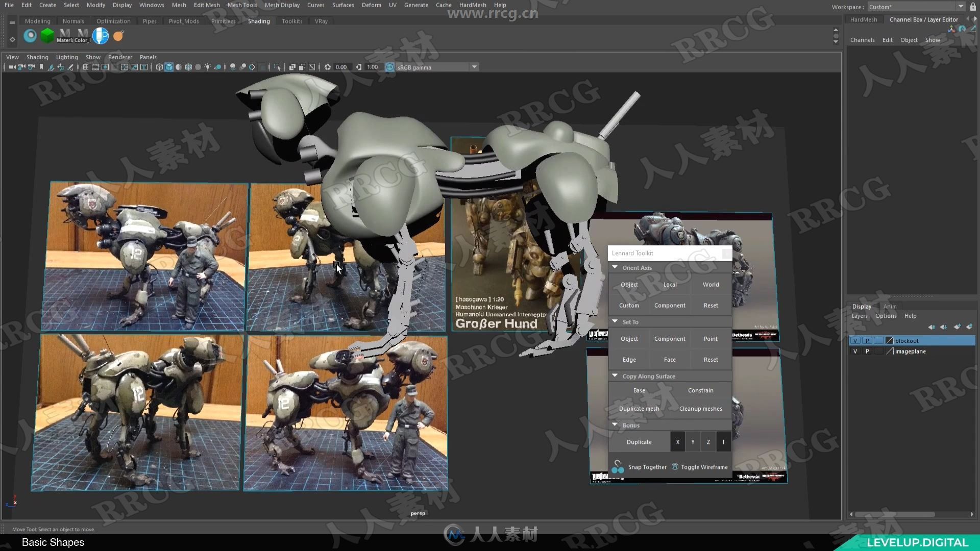Viewport: 980px width, 551px height.
Task: Move selected layer down icon
Action: tap(943, 327)
